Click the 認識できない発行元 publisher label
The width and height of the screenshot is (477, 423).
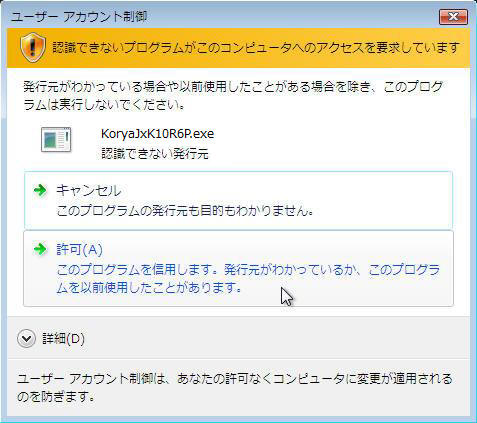(155, 154)
